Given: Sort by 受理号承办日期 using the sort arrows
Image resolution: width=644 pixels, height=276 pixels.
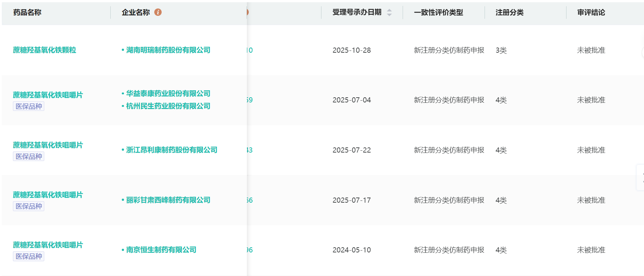Looking at the screenshot, I should point(389,13).
